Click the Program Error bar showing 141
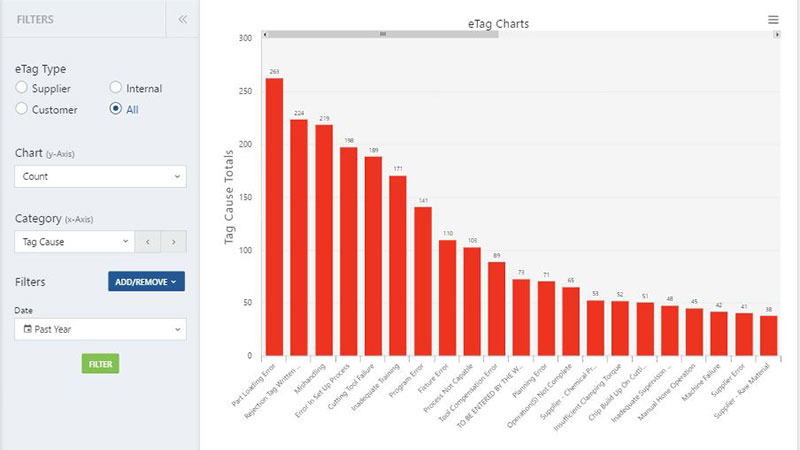800x450 pixels. point(423,281)
